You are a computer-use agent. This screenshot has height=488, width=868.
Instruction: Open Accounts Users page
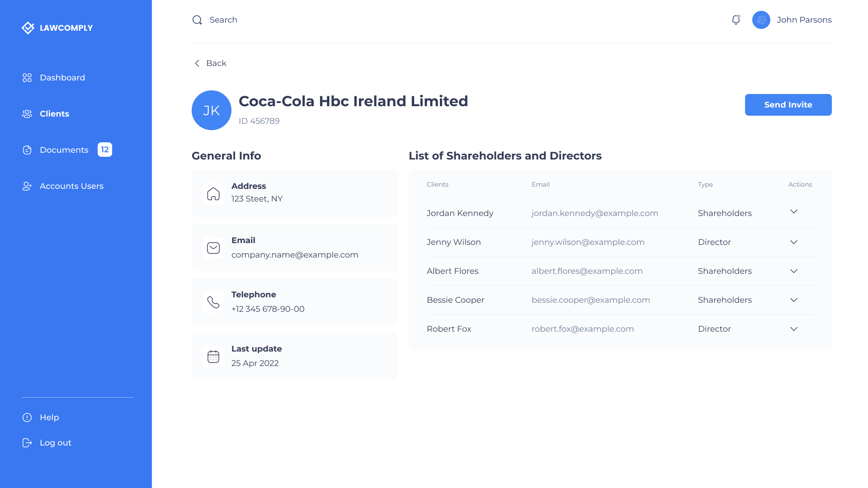(71, 186)
